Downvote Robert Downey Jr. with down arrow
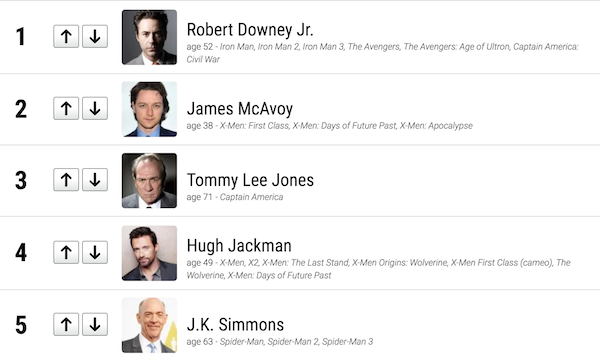 point(95,37)
